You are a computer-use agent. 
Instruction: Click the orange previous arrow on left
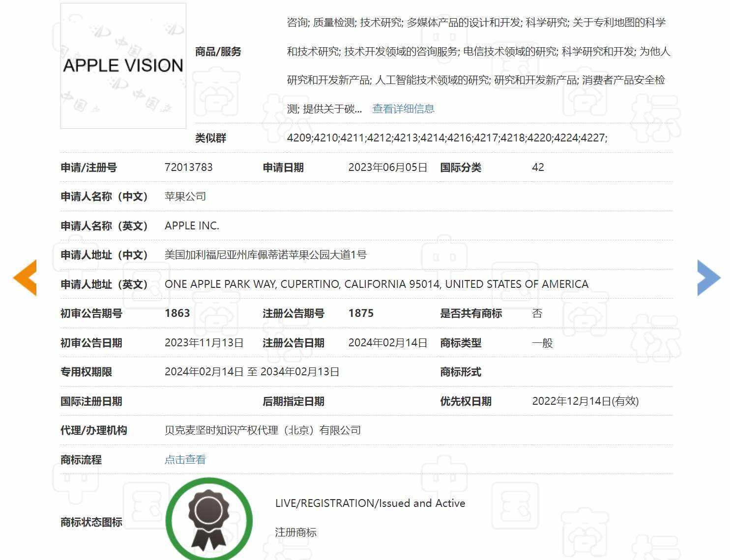(x=25, y=278)
